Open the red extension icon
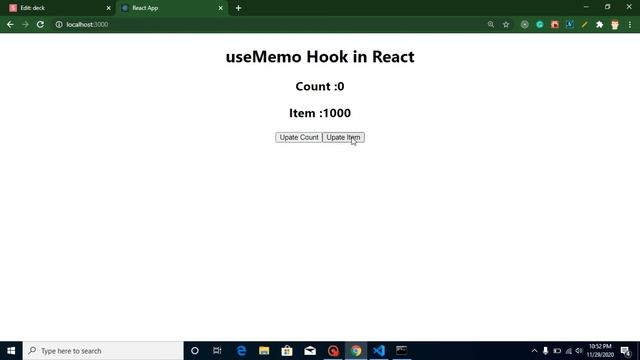This screenshot has width=640, height=360. [x=555, y=24]
